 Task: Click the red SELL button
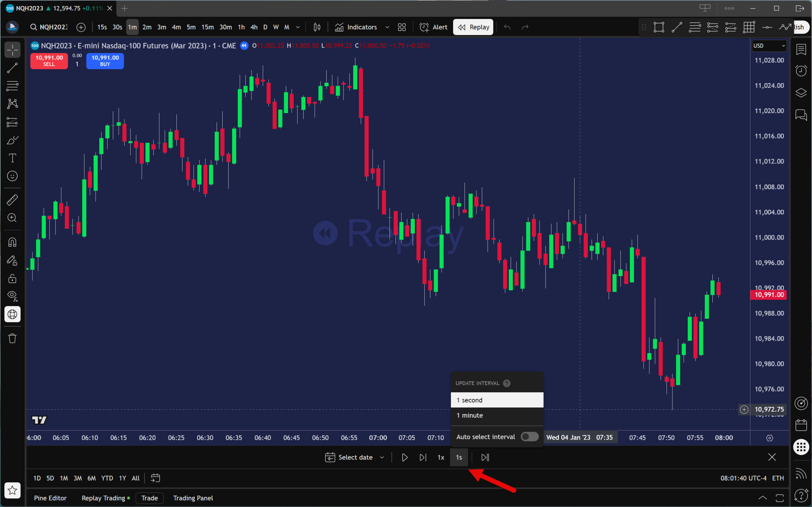[49, 61]
